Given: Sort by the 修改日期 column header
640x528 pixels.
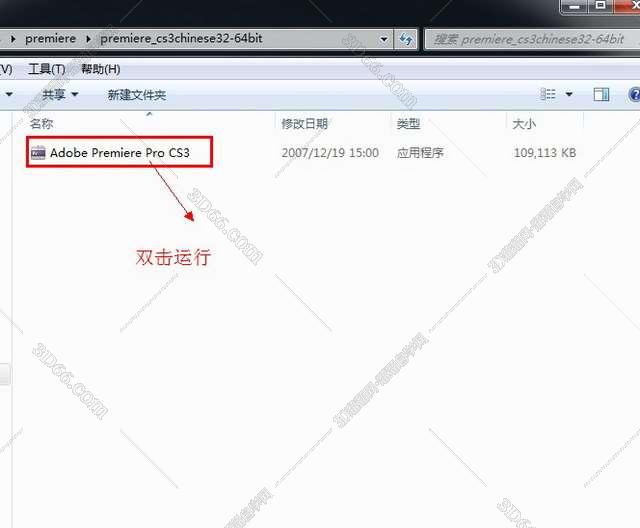Looking at the screenshot, I should (304, 124).
